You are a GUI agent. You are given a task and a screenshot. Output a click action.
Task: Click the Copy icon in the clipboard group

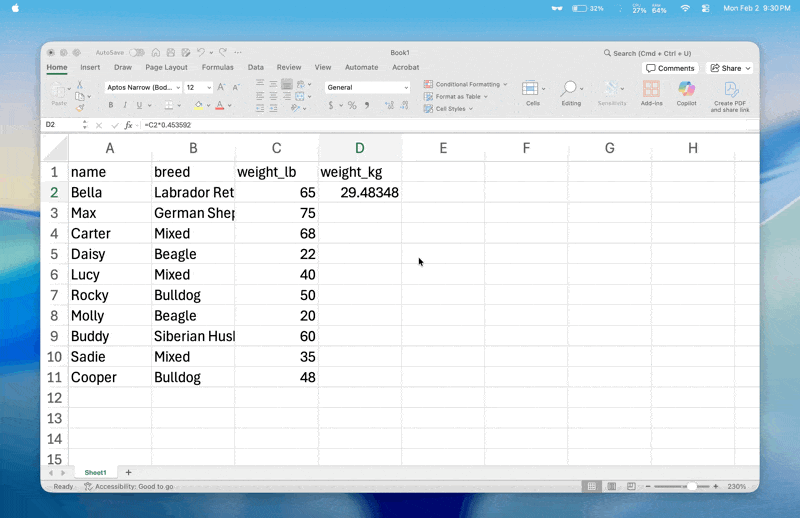(x=80, y=96)
